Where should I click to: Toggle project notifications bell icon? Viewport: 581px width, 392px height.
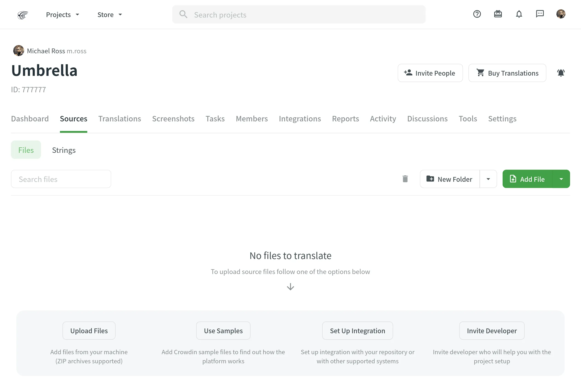point(561,73)
